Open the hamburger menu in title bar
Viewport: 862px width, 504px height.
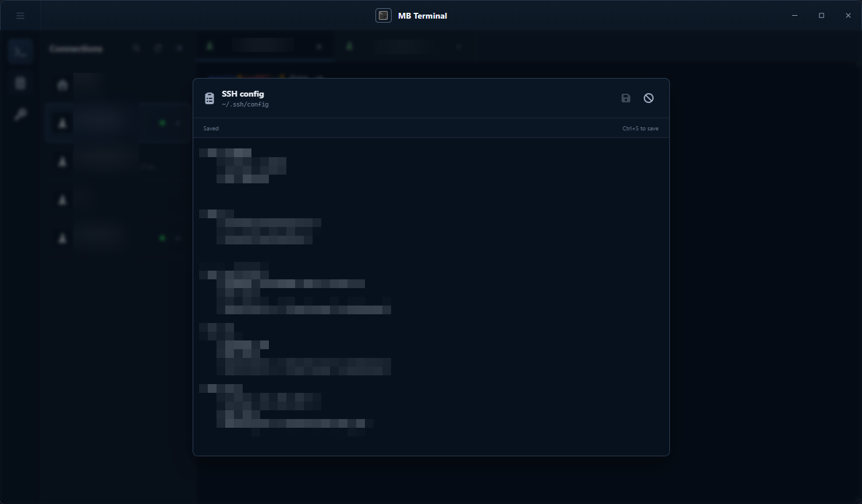pyautogui.click(x=20, y=16)
